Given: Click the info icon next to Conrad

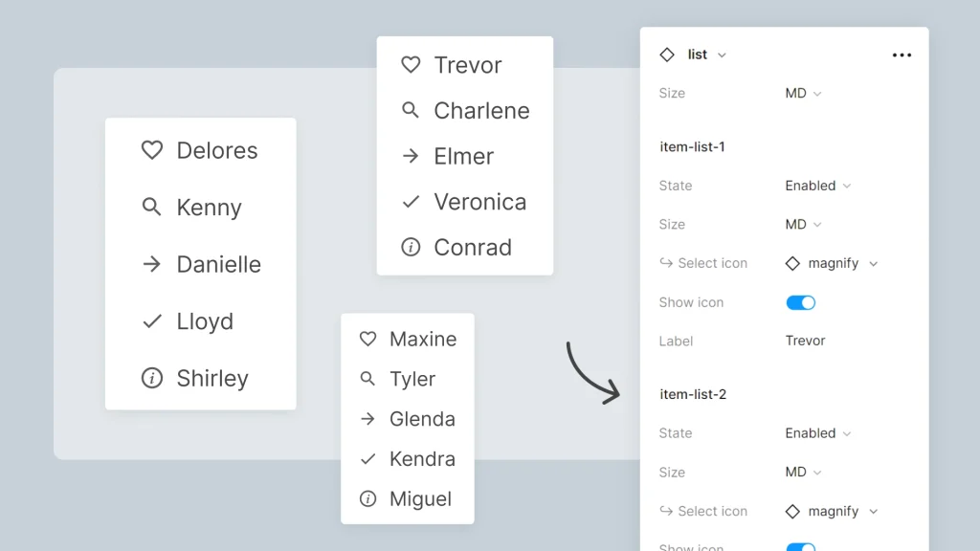Looking at the screenshot, I should (411, 247).
